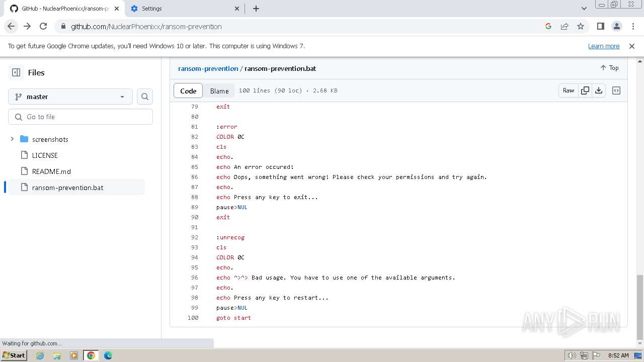Bookmark this page with star icon
Viewport: 644px width, 362px height.
(581, 26)
